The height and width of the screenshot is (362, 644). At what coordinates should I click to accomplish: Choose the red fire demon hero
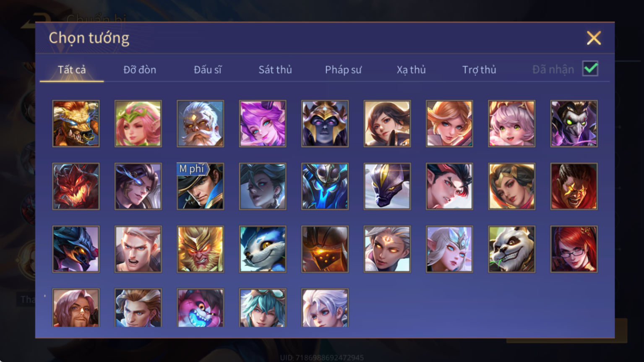(76, 186)
